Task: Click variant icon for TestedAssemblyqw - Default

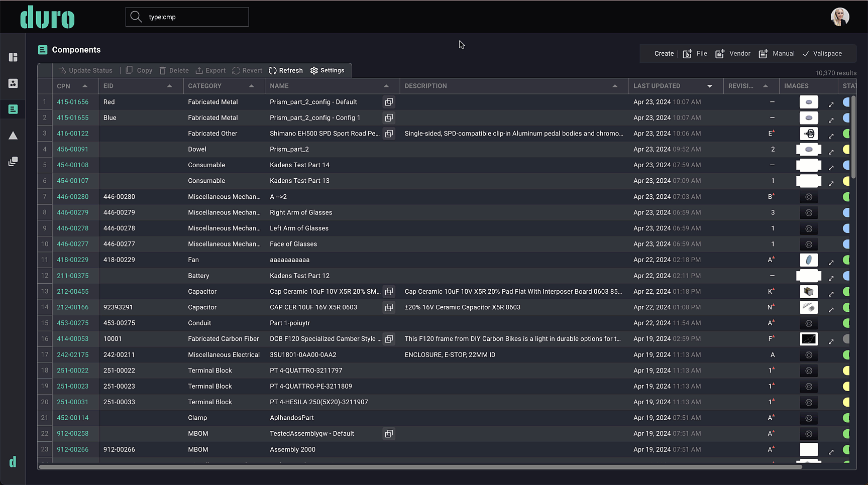Action: 389,434
